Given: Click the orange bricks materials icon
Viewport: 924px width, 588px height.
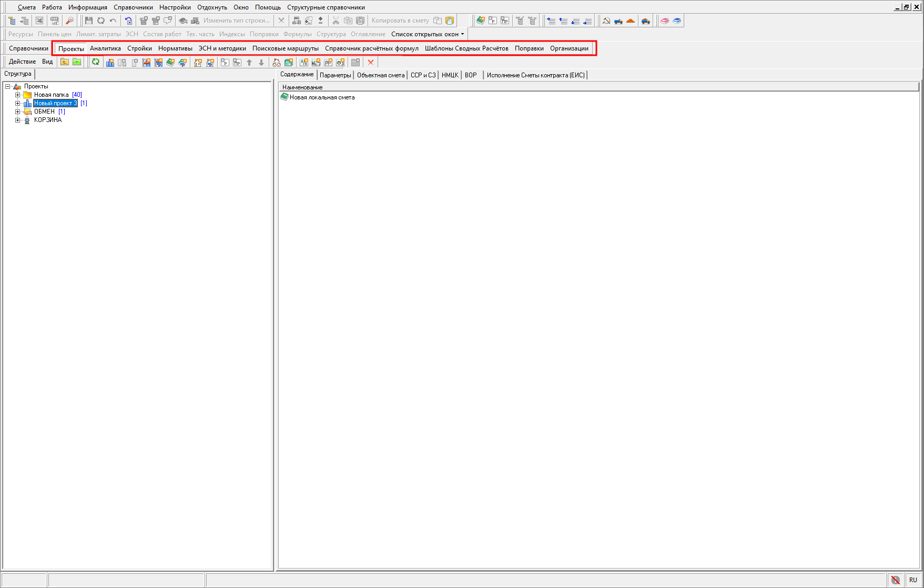Looking at the screenshot, I should (x=631, y=21).
